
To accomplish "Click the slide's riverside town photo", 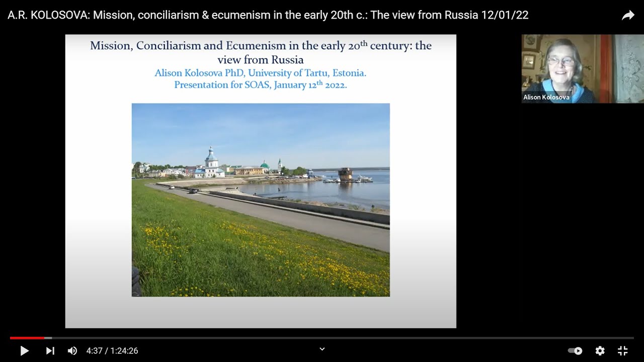I will (261, 200).
